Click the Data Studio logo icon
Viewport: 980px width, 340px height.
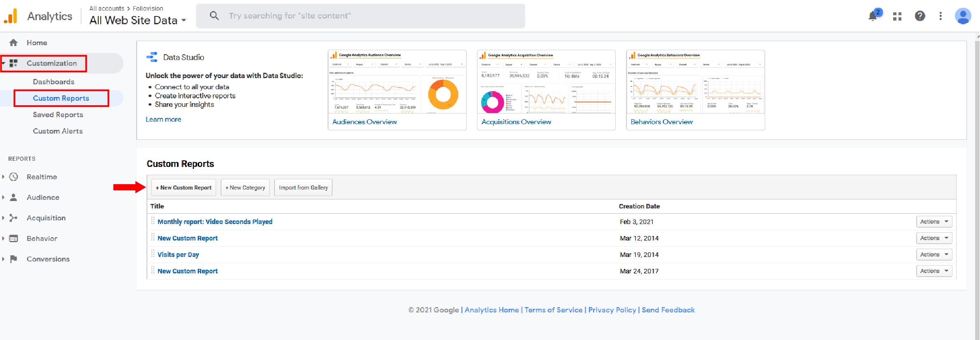152,57
